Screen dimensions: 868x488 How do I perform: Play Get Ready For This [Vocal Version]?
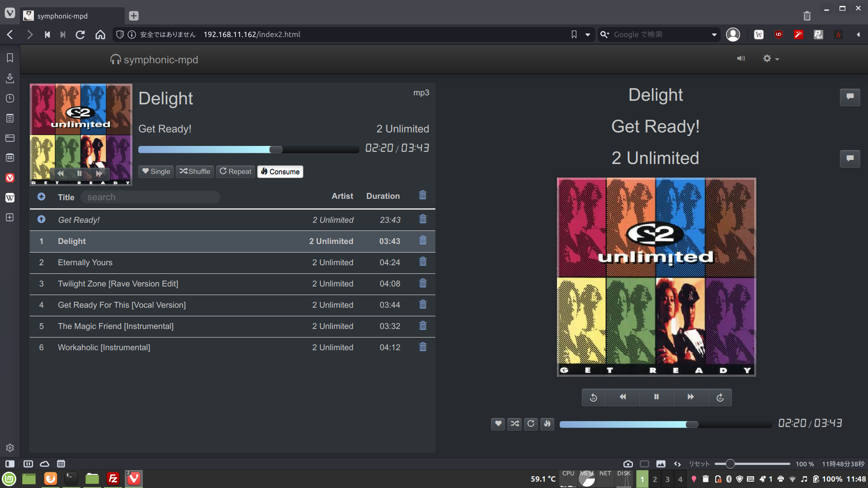click(x=232, y=305)
